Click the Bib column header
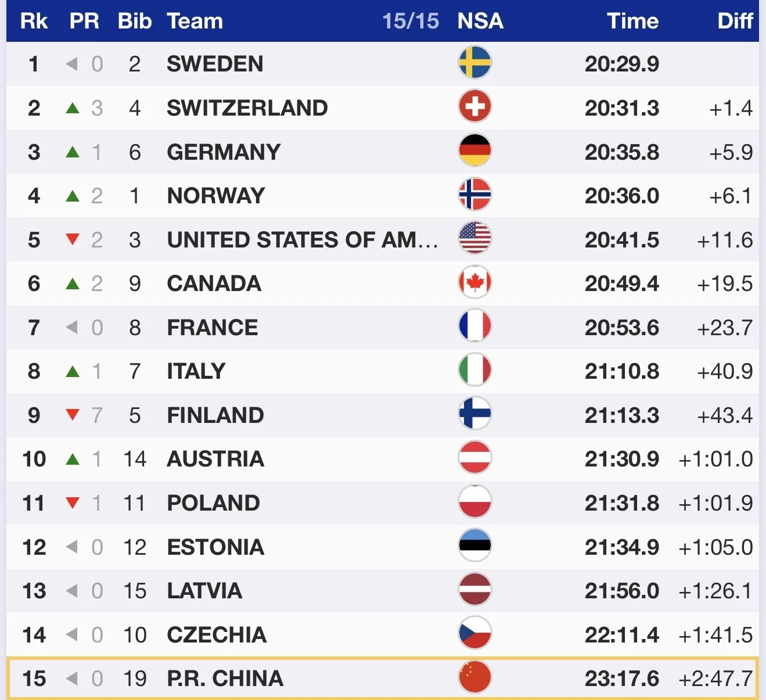The image size is (766, 700). (135, 21)
